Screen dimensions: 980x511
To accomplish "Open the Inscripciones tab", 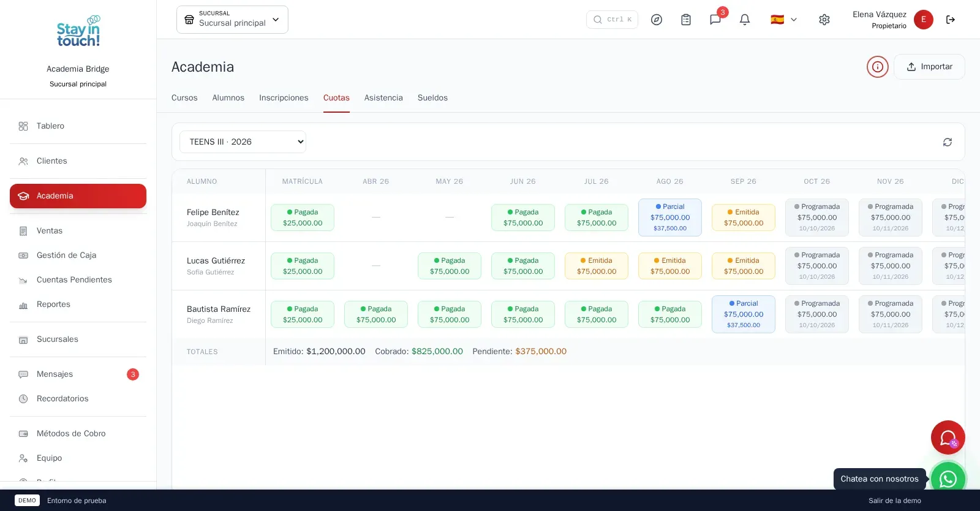I will [x=284, y=98].
